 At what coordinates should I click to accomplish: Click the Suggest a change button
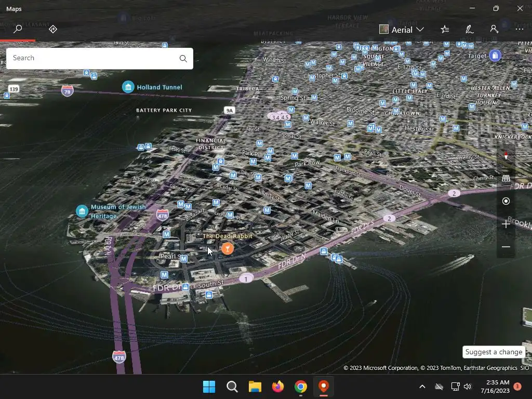(494, 352)
